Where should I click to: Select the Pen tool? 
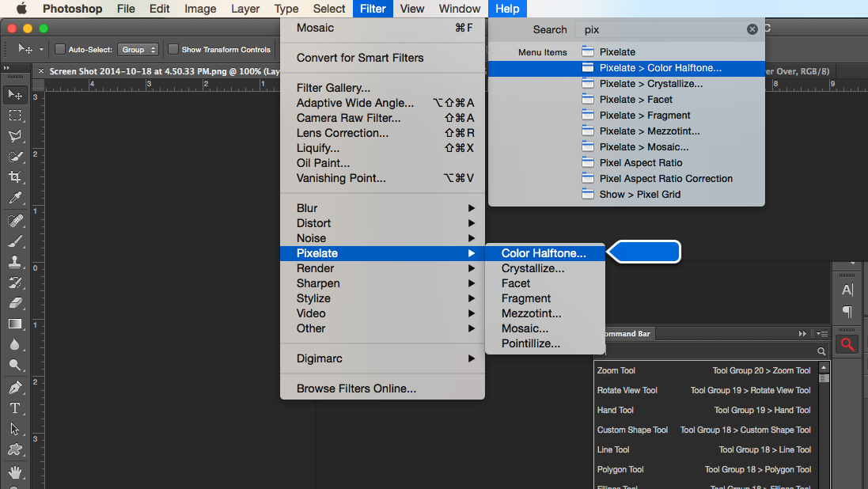pos(15,388)
